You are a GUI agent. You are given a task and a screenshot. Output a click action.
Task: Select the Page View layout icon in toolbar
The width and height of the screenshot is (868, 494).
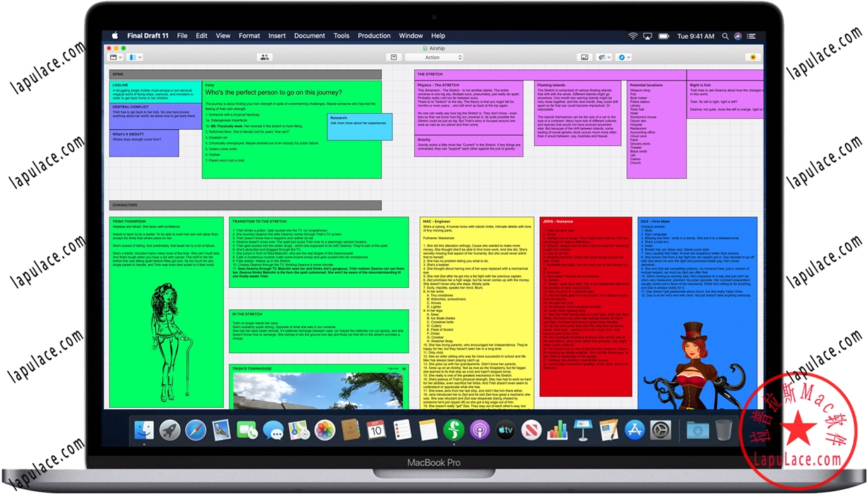[x=114, y=57]
